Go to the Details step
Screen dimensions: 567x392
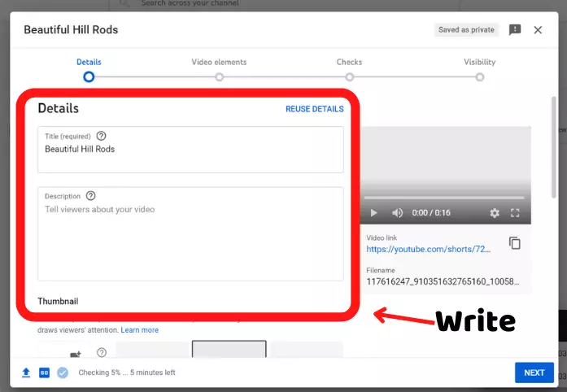point(89,62)
